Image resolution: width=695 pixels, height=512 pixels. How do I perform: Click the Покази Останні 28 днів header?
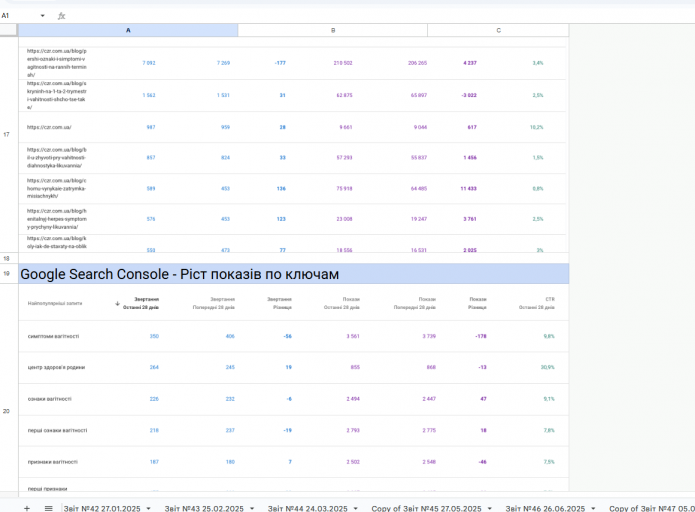pyautogui.click(x=342, y=303)
